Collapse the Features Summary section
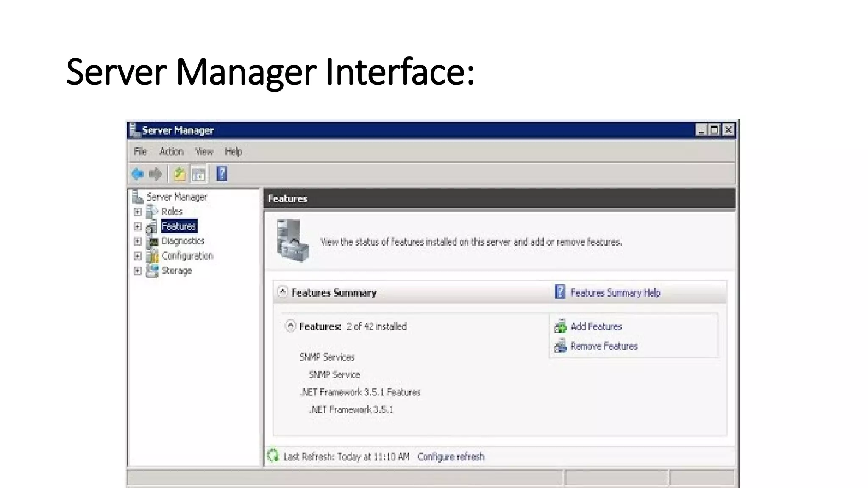868x488 pixels. point(282,292)
